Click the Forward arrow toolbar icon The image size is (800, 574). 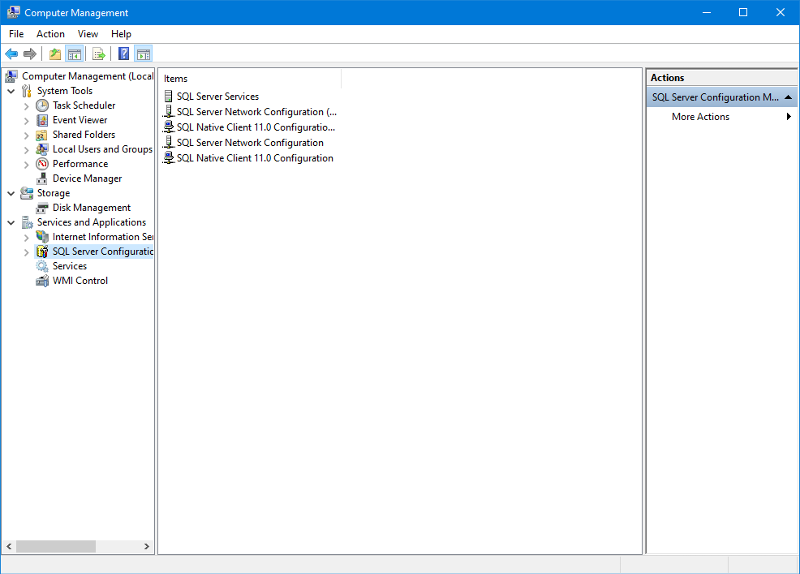click(30, 54)
